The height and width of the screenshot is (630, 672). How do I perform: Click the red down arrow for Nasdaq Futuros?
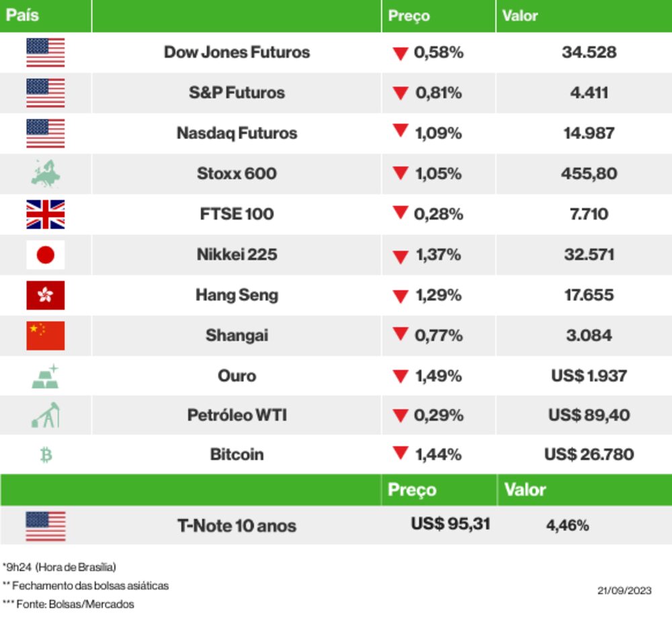401,132
